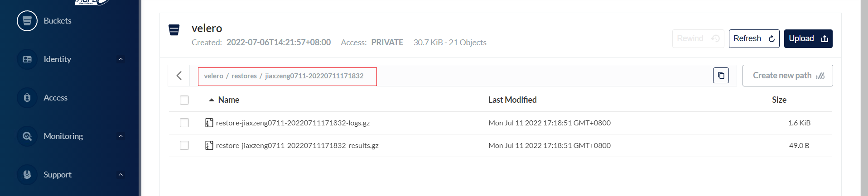Click the velero bucket icon in header
The width and height of the screenshot is (868, 196).
174,30
